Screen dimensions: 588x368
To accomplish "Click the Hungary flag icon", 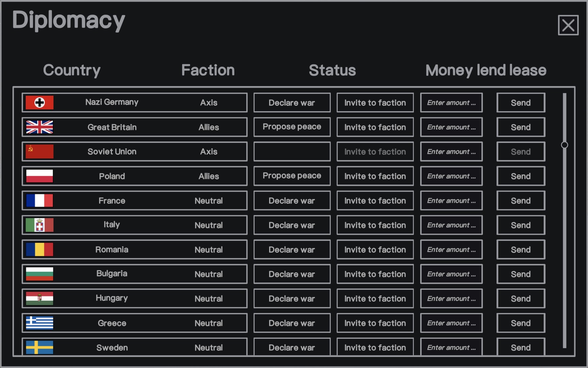I will click(x=39, y=298).
